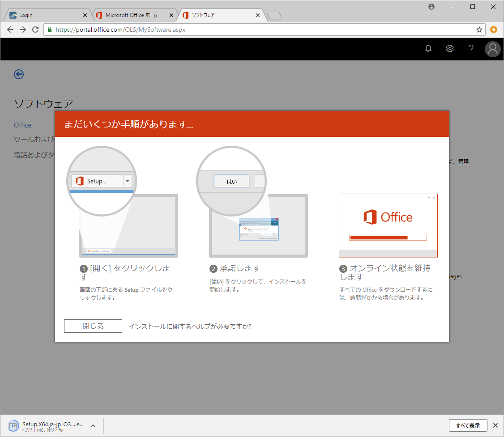Close the Login tab
The height and width of the screenshot is (437, 504).
point(85,15)
